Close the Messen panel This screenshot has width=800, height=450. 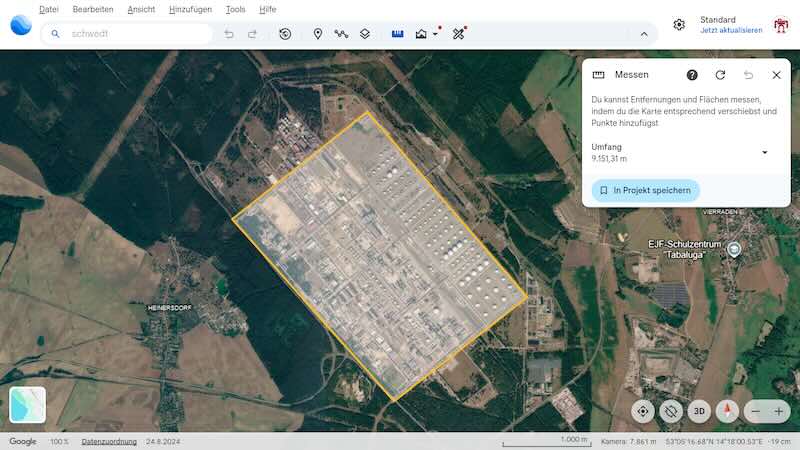coord(776,75)
